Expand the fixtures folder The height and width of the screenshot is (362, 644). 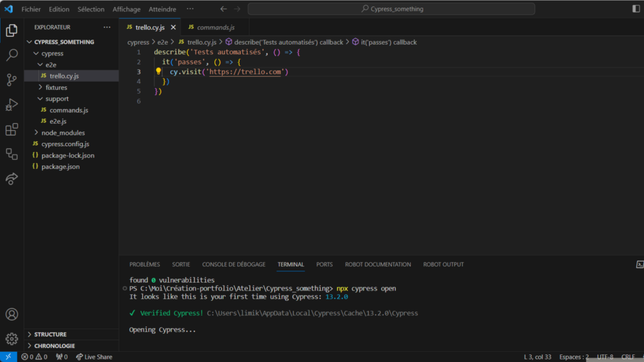click(56, 88)
